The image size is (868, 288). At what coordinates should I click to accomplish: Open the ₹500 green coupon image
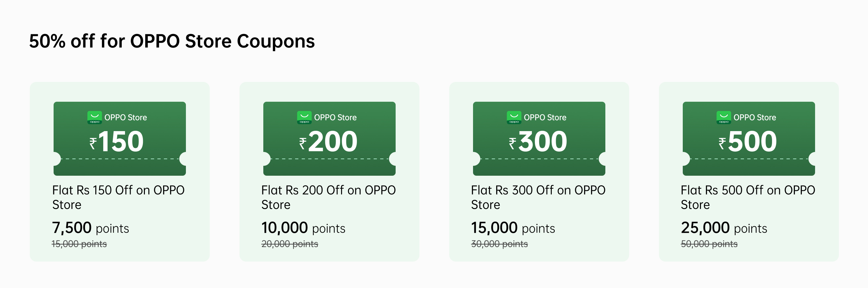[x=748, y=139]
